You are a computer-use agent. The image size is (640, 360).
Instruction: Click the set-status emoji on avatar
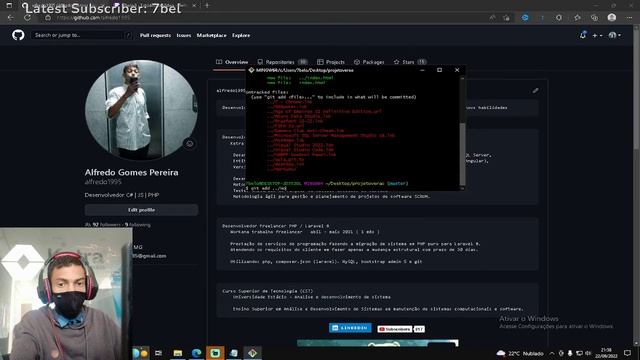tap(189, 144)
